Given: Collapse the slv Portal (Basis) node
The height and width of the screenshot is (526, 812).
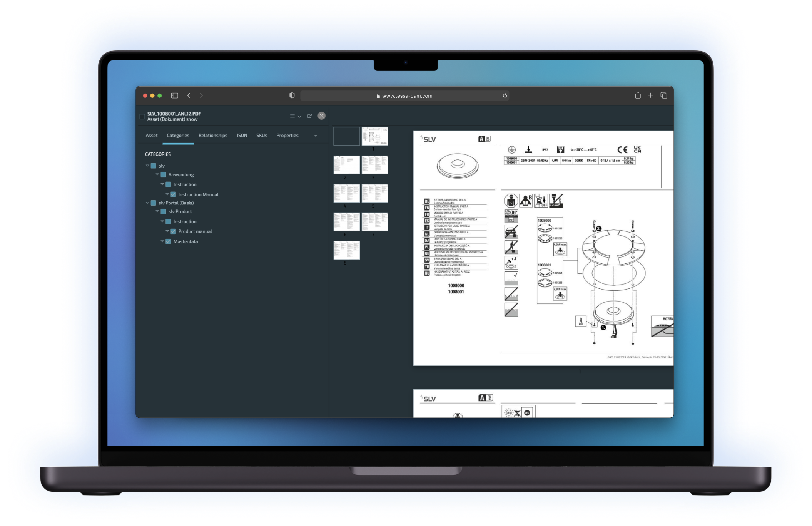Looking at the screenshot, I should [x=147, y=203].
